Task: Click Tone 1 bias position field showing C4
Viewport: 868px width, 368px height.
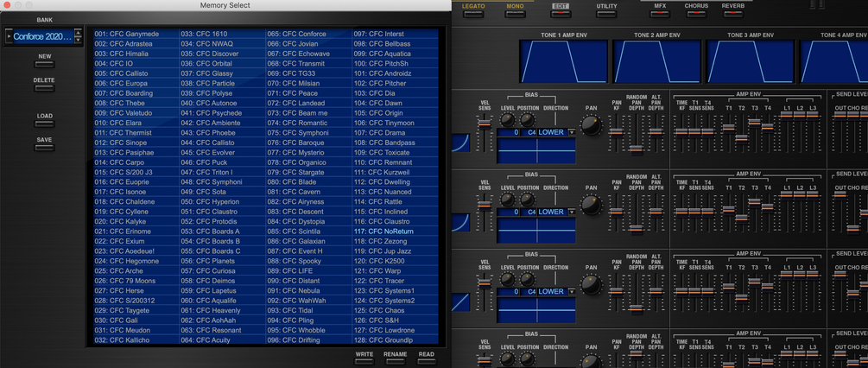Action: point(528,133)
